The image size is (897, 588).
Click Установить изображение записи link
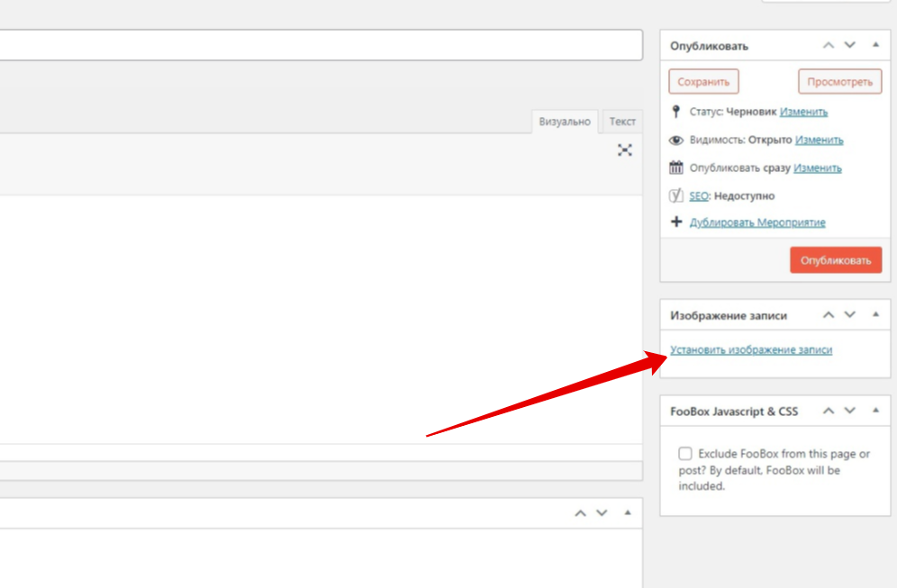751,349
